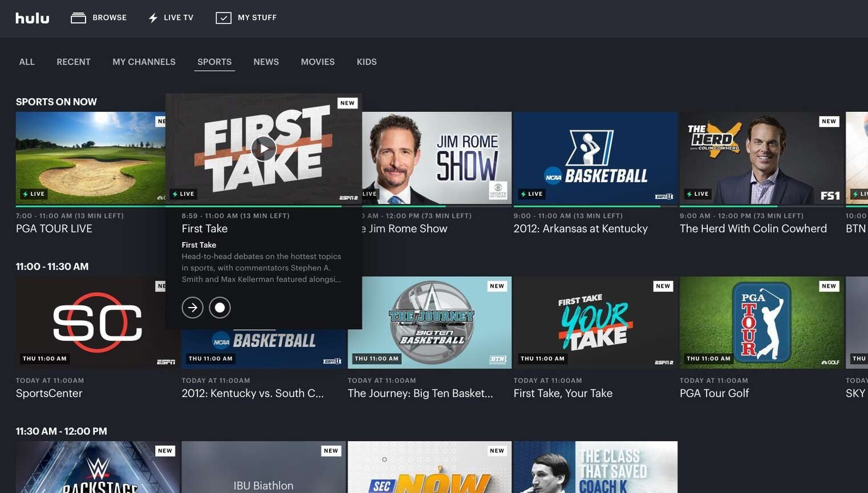Click '2012: Arkansas at Kentucky' title

coord(581,228)
